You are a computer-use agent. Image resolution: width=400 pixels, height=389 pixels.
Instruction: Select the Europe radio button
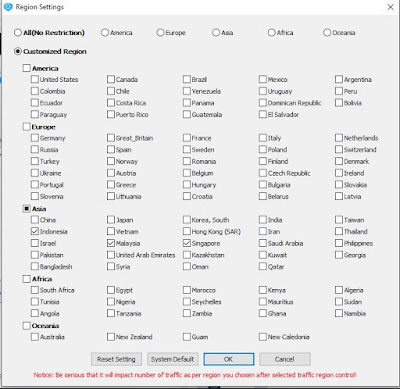pyautogui.click(x=160, y=33)
